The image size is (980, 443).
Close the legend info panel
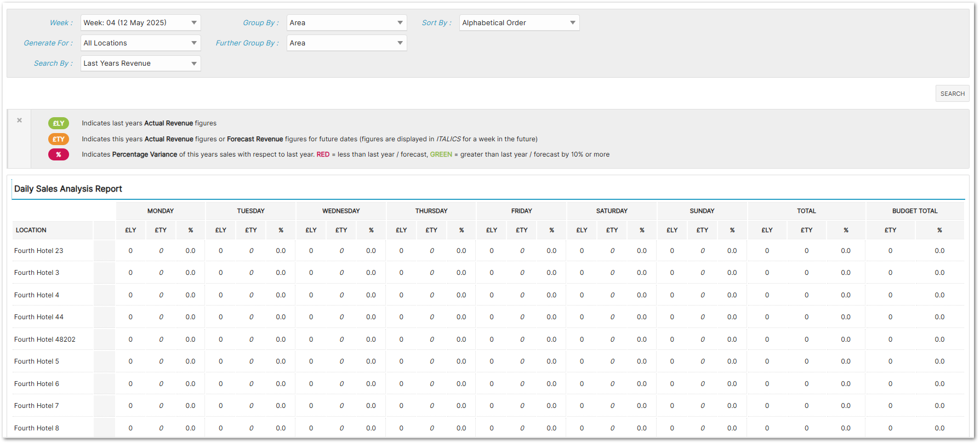[20, 120]
